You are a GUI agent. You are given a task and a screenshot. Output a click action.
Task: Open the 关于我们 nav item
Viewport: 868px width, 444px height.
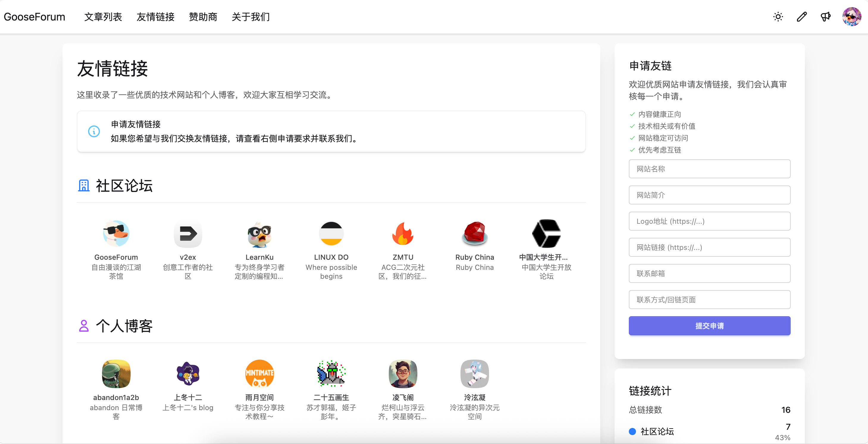[251, 17]
